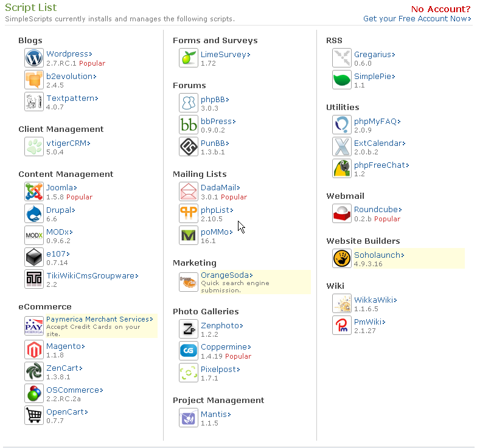Click the Joomla logo icon
The image size is (477, 448).
point(34,191)
